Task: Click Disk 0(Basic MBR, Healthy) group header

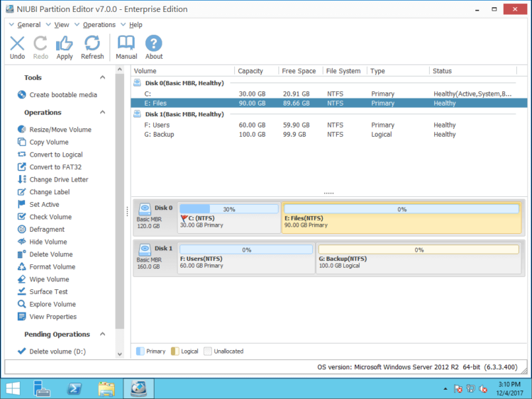Action: click(x=184, y=83)
